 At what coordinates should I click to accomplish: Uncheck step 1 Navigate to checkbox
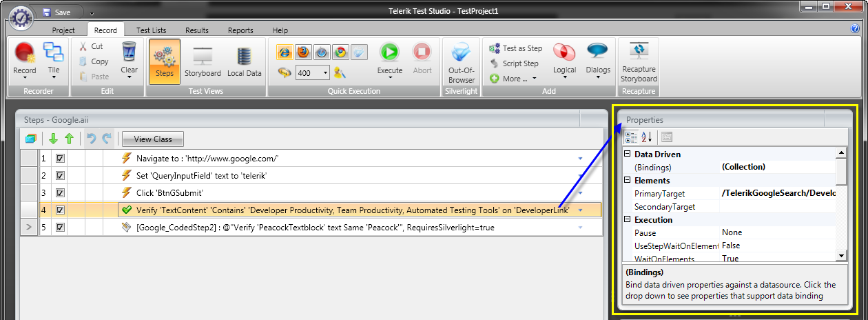tap(60, 159)
